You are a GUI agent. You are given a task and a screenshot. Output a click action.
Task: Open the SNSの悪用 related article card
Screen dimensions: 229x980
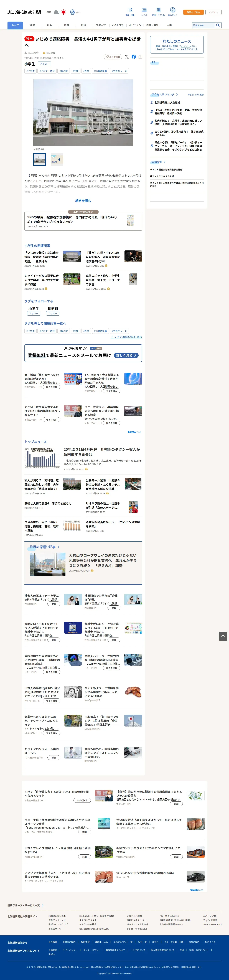coord(83,221)
